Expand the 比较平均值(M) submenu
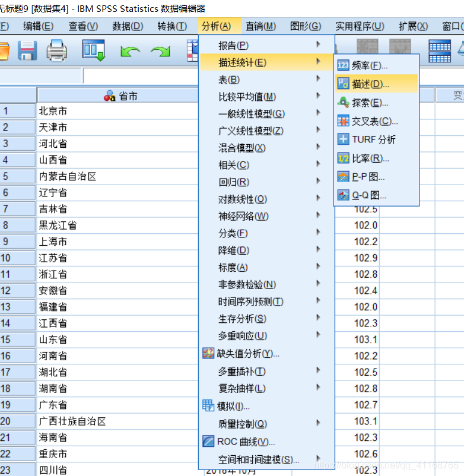This screenshot has width=464, height=476. click(267, 97)
